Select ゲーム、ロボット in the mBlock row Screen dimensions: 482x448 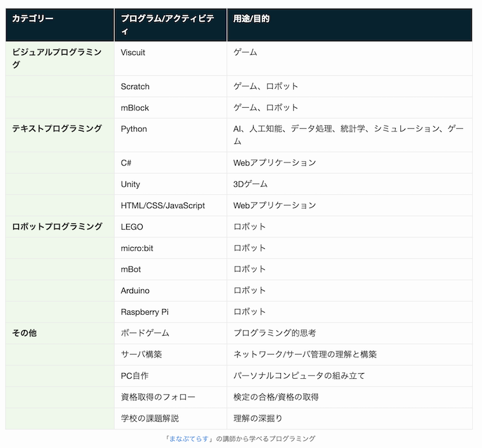349,108
